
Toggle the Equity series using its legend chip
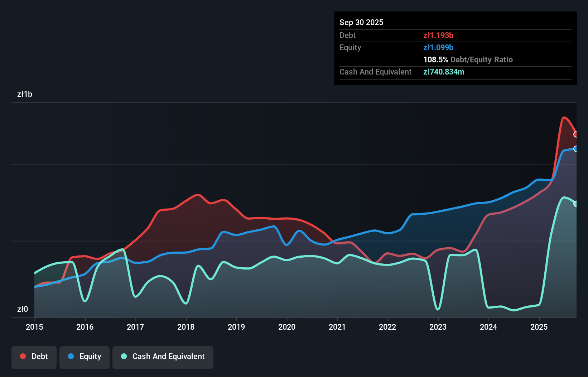(x=84, y=357)
